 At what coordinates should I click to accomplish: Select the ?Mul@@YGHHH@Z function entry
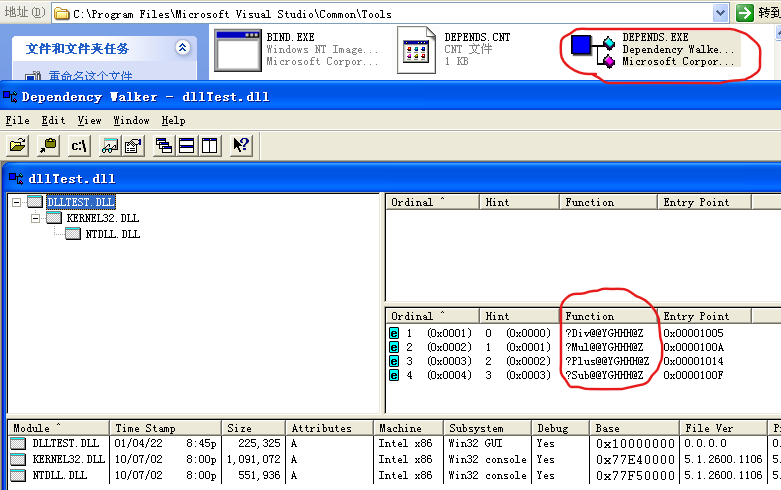(x=604, y=347)
